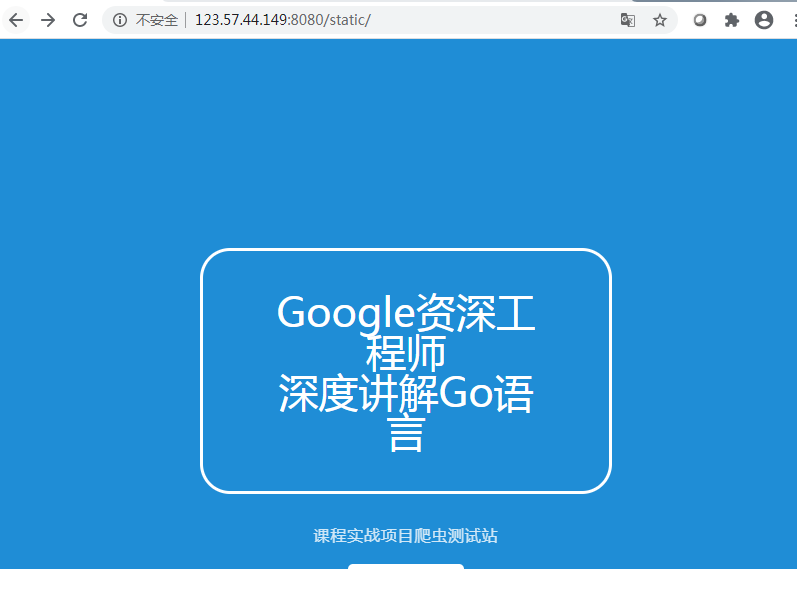Open the Extensions puzzle piece menu
Screen dimensions: 797x596
pos(731,20)
